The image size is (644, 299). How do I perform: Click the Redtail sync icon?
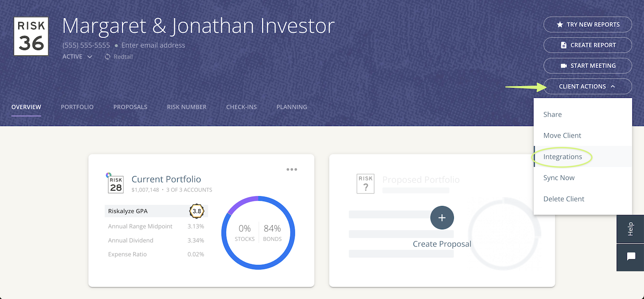click(x=107, y=56)
